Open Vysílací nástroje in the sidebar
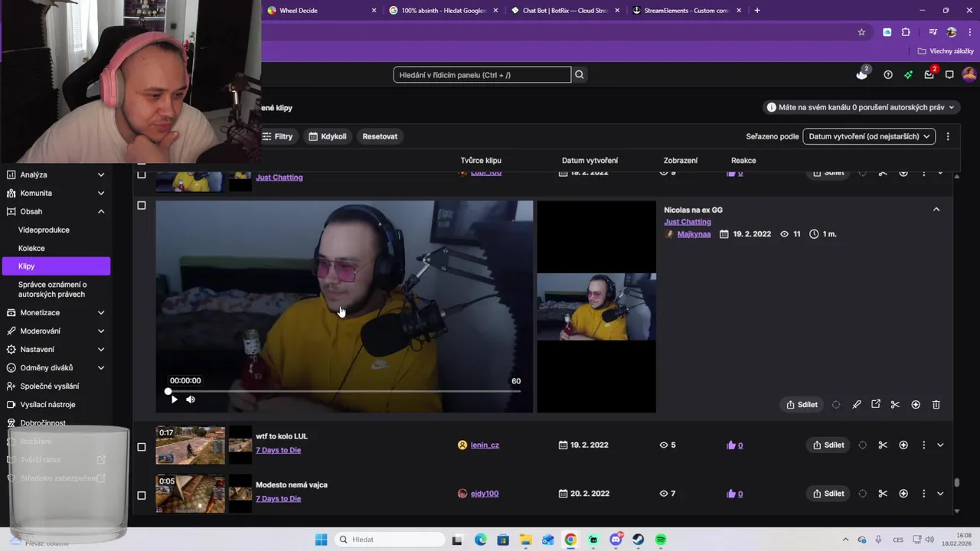Viewport: 980px width, 551px height. tap(47, 404)
